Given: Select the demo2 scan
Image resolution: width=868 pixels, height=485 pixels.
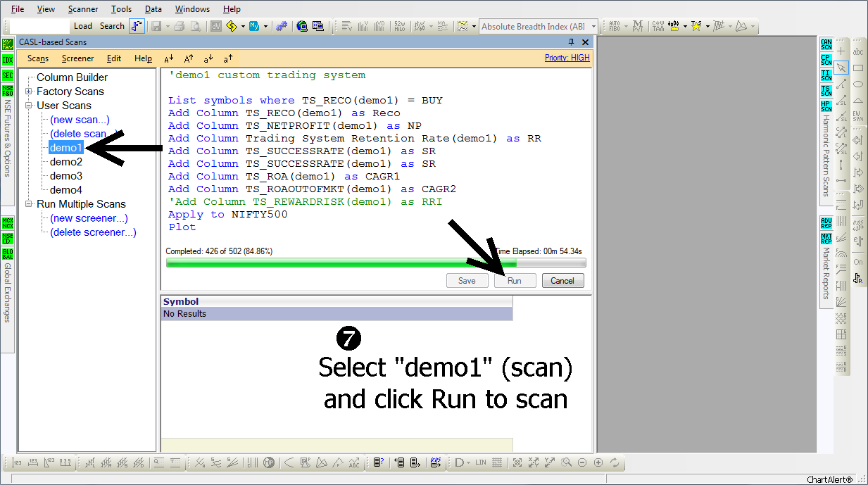Looking at the screenshot, I should [x=66, y=162].
